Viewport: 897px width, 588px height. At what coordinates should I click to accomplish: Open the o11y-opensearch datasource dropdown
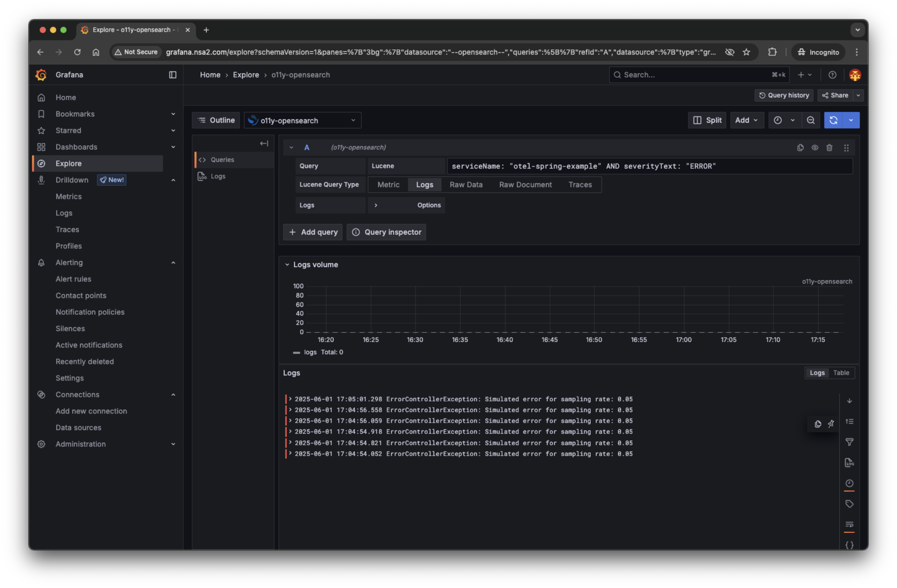[302, 120]
